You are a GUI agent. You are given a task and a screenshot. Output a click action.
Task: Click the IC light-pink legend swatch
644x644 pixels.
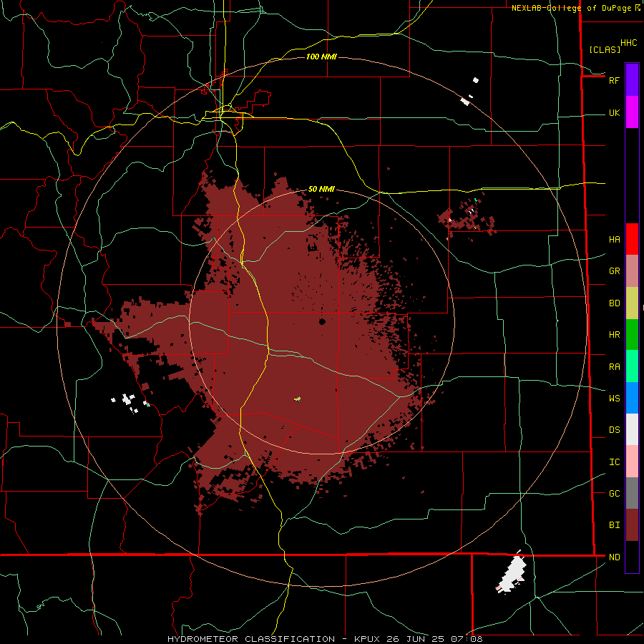632,462
